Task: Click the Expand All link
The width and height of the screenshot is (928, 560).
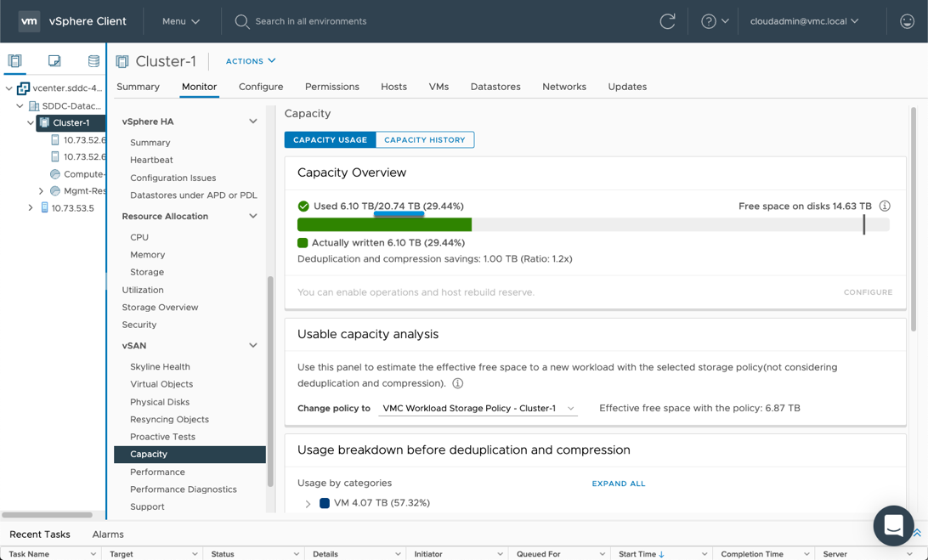Action: click(619, 484)
